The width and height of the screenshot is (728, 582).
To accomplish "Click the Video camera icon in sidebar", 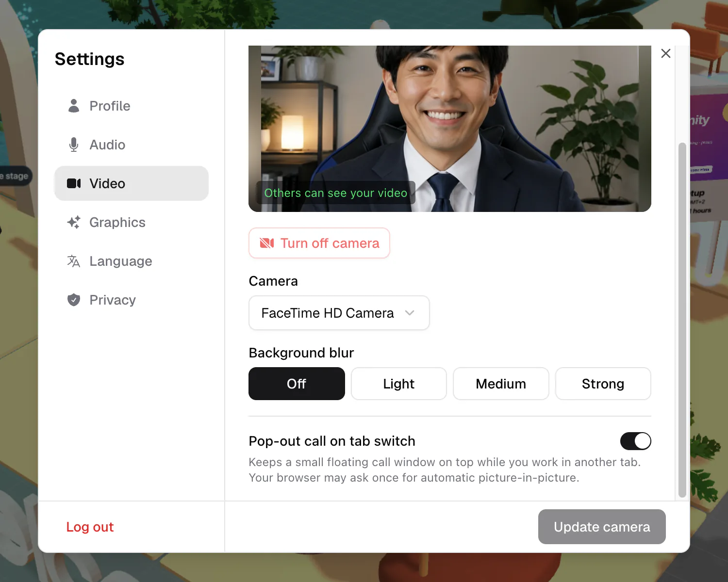I will pos(74,183).
